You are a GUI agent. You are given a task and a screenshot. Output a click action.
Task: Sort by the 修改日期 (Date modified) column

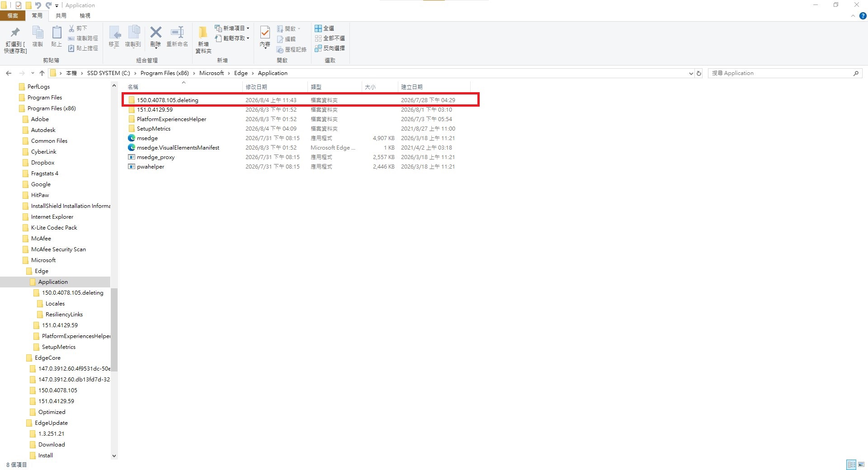coord(275,87)
